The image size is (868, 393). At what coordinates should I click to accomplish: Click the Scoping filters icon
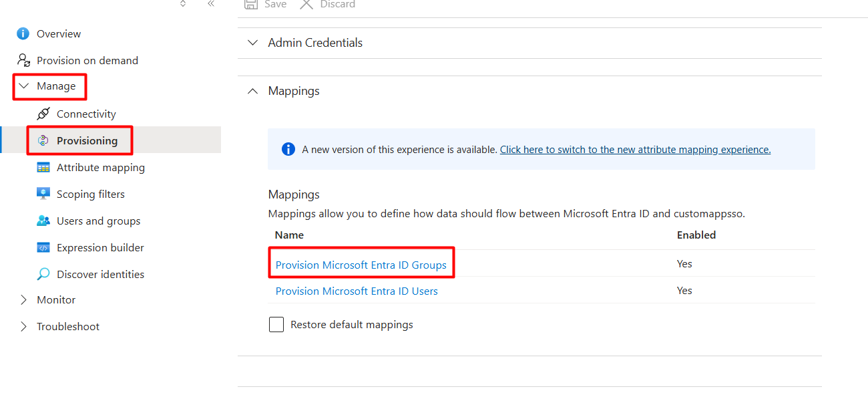(43, 194)
